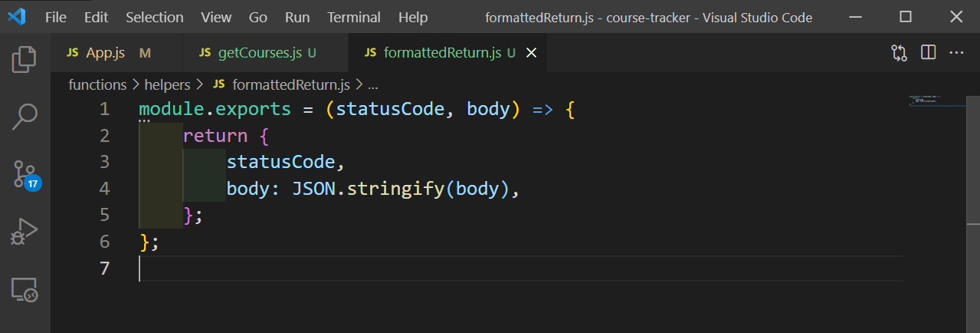
Task: Click line number 4 in the gutter
Action: coord(105,189)
